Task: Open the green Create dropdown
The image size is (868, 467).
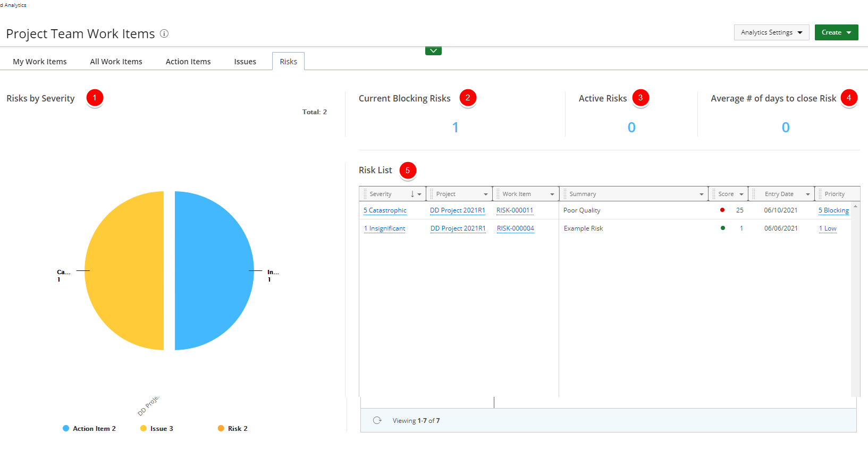Action: tap(836, 32)
